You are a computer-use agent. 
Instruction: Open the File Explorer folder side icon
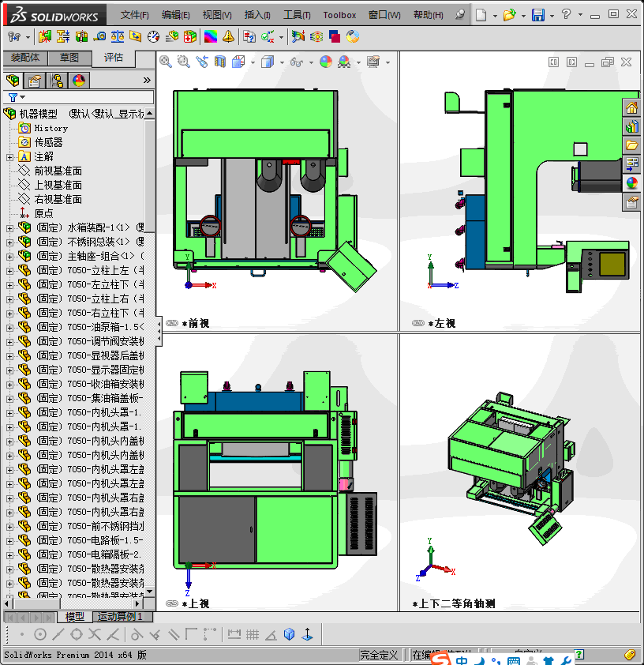pyautogui.click(x=631, y=145)
